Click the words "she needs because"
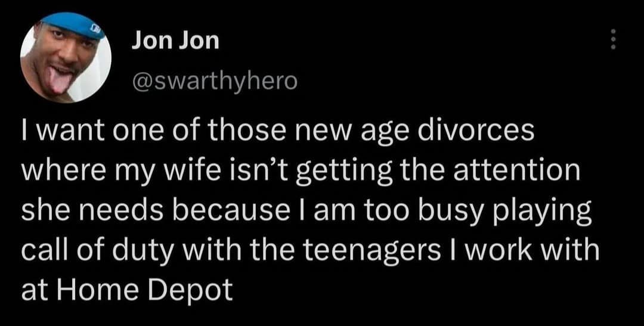Viewport: 644px width, 326px height. click(136, 210)
